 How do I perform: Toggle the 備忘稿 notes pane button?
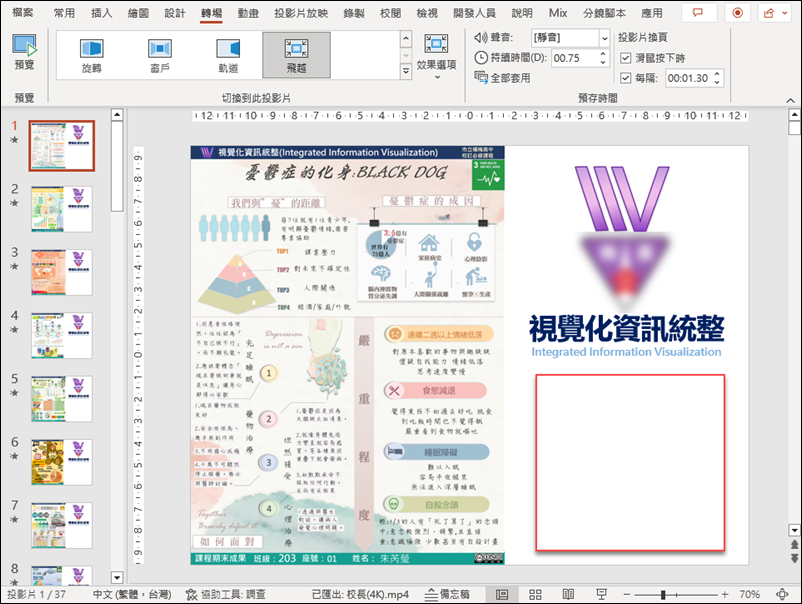coord(448,594)
